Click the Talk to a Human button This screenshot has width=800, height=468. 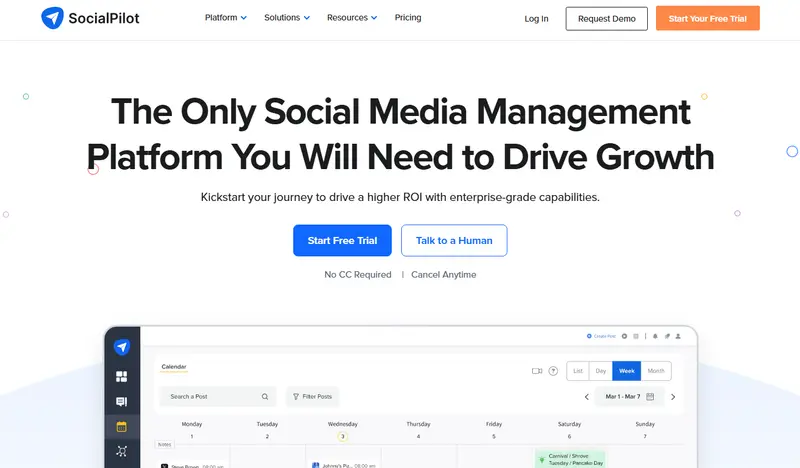(x=454, y=240)
